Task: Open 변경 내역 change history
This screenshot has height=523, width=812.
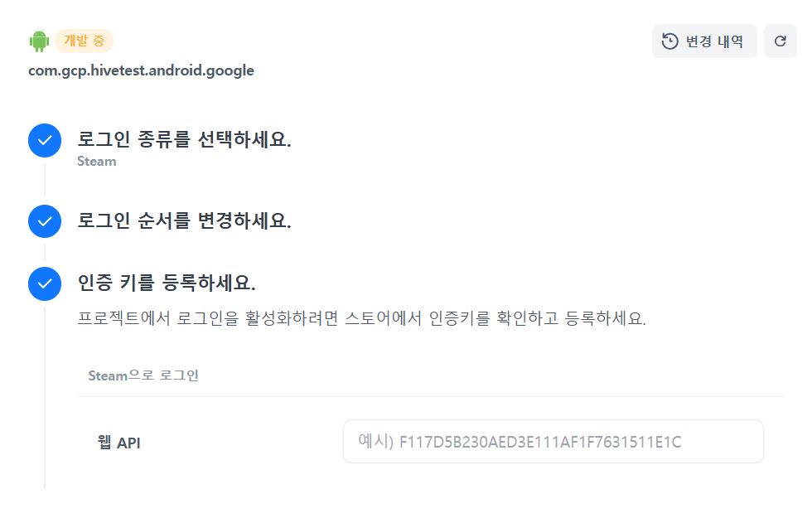Action: tap(704, 41)
